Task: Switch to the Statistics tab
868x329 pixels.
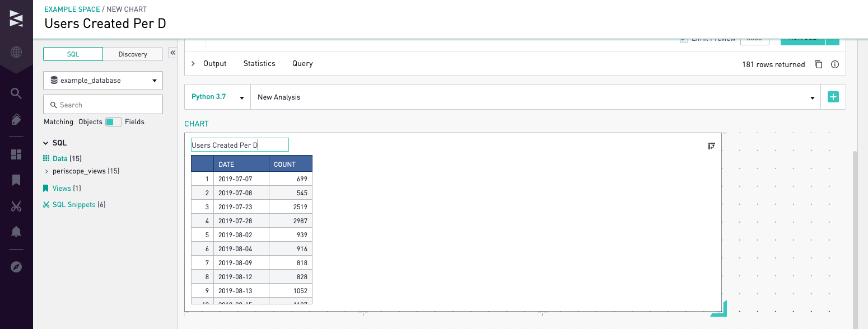Action: [259, 63]
